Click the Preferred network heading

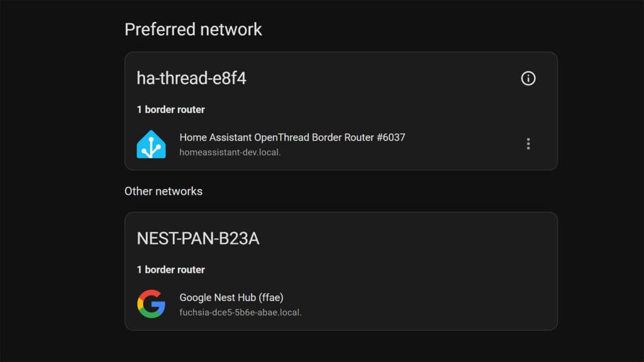point(192,29)
